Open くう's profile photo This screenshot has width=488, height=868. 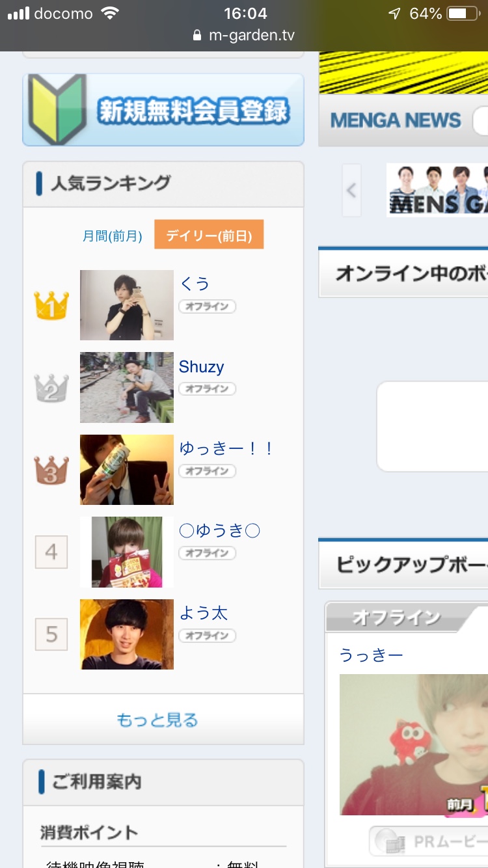(127, 305)
